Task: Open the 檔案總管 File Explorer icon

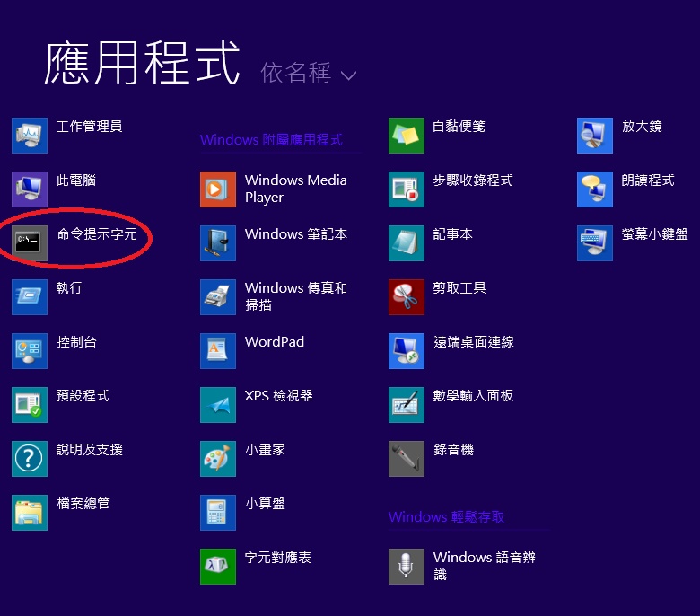Action: tap(30, 513)
